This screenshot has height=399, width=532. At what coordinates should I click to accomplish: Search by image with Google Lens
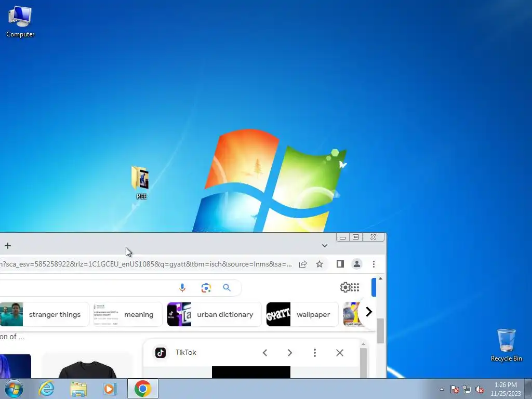click(206, 288)
